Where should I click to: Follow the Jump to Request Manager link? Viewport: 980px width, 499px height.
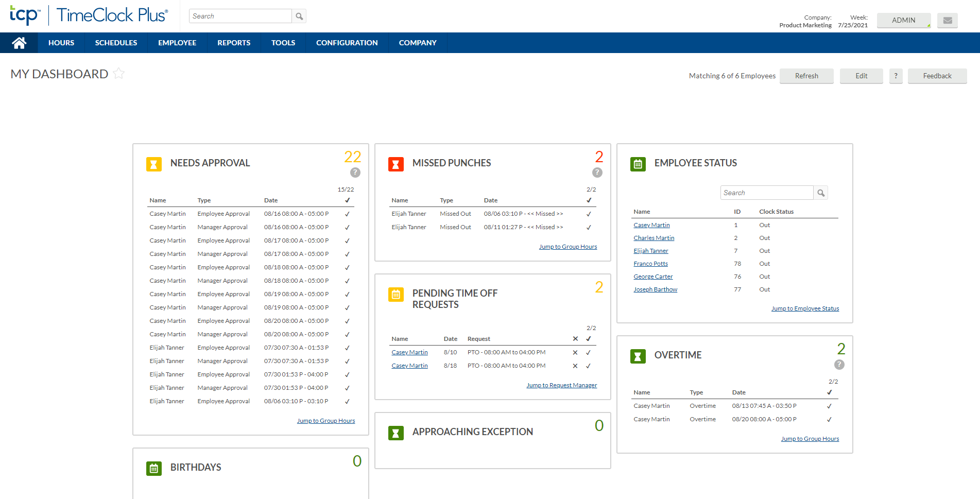(x=561, y=385)
